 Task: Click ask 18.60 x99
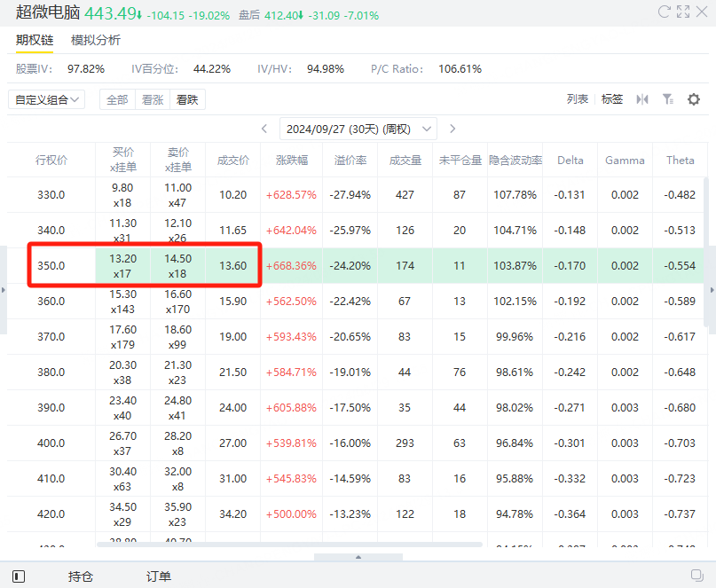(x=177, y=337)
